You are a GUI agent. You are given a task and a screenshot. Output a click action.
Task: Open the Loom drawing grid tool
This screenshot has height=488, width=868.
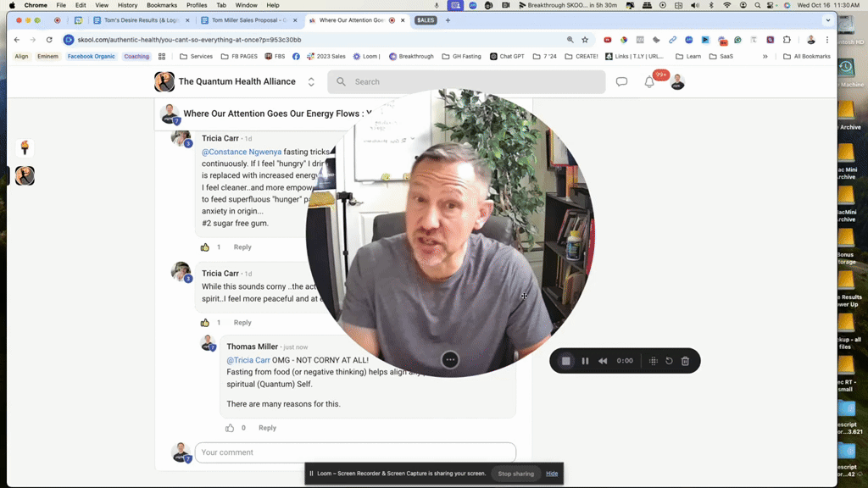point(654,361)
